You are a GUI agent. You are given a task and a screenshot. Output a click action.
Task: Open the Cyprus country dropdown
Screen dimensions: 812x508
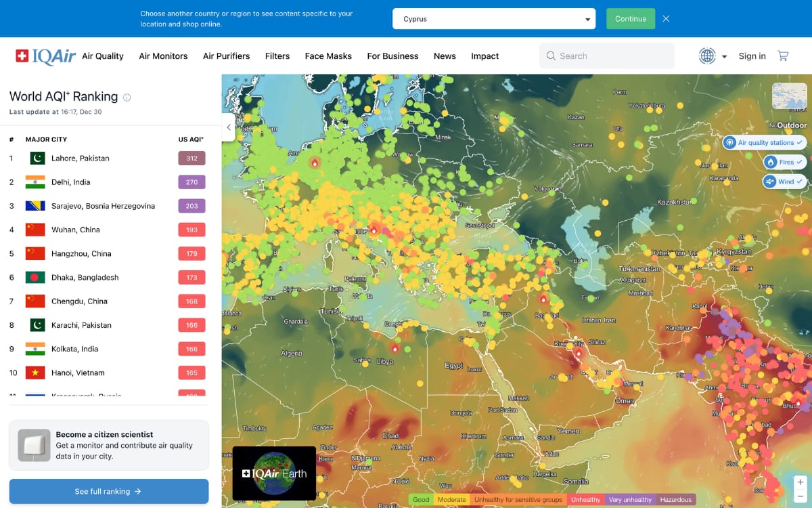click(494, 19)
